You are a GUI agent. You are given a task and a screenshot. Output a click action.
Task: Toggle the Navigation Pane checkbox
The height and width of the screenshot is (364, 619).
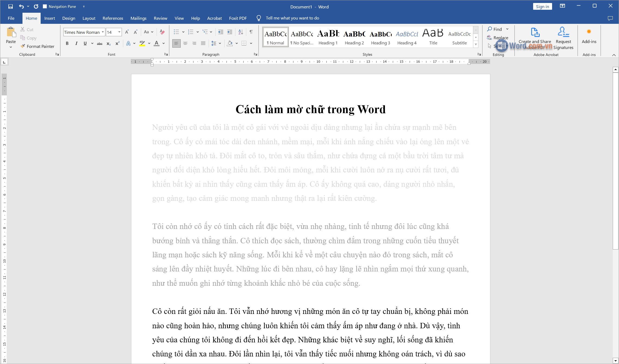pos(45,6)
